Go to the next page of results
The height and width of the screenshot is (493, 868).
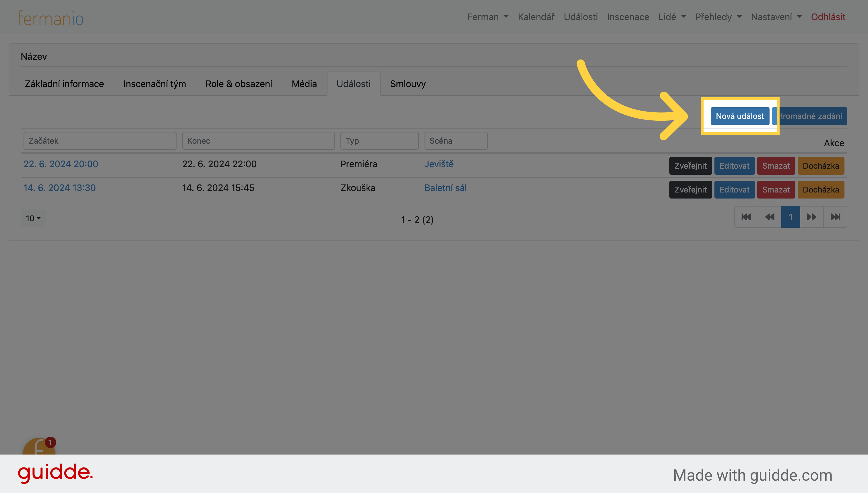pos(811,217)
